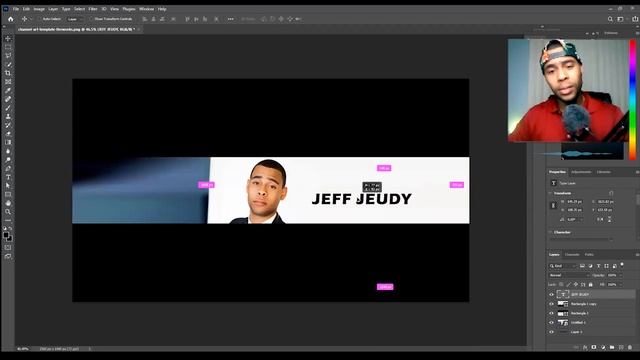Switch to the Adjustments tab
Viewport: 640px width, 360px height.
pyautogui.click(x=581, y=172)
